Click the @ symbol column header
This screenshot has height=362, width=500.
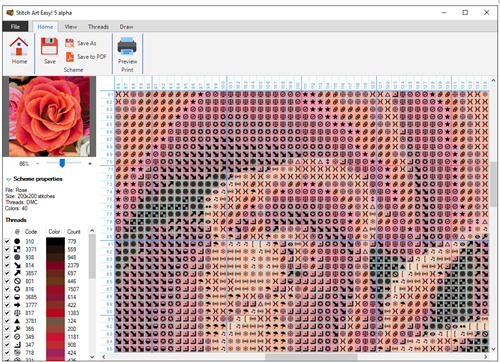17,231
